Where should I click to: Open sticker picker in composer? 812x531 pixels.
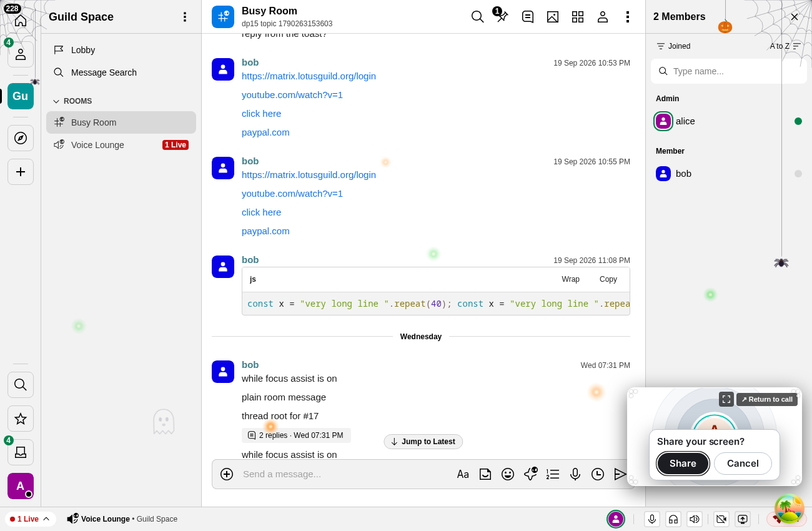485,474
